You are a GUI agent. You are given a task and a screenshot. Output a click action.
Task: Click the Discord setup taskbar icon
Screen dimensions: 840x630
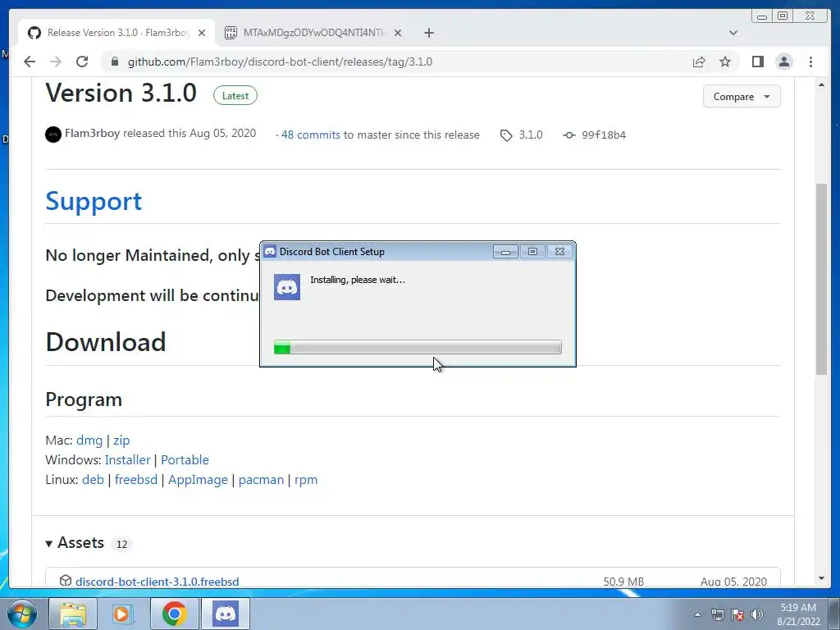click(x=225, y=614)
